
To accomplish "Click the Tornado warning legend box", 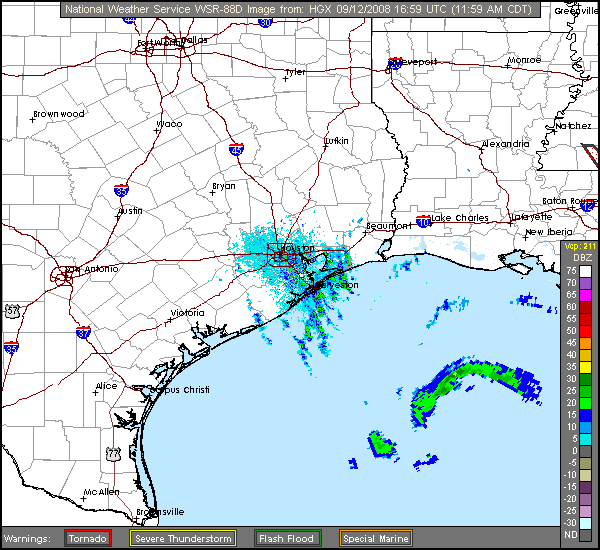I will click(88, 539).
